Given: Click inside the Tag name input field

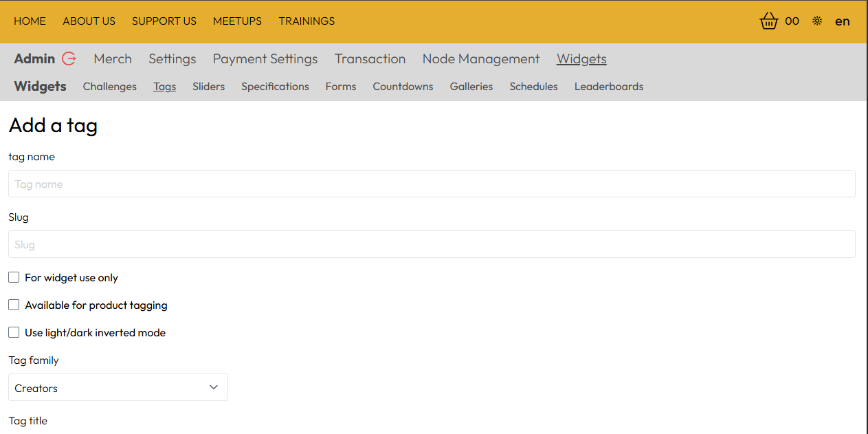Looking at the screenshot, I should 432,184.
